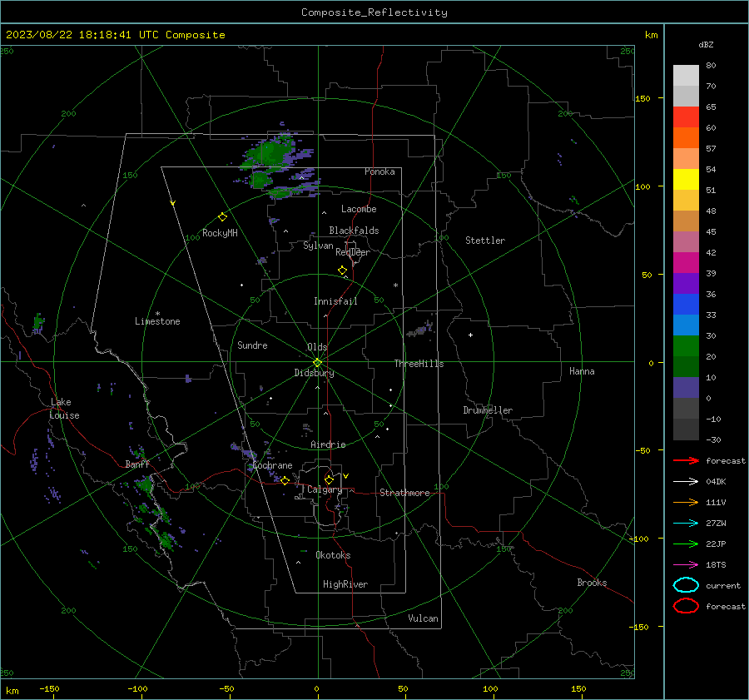Click the Calgary label
Screen dimensions: 749x700
(x=325, y=489)
